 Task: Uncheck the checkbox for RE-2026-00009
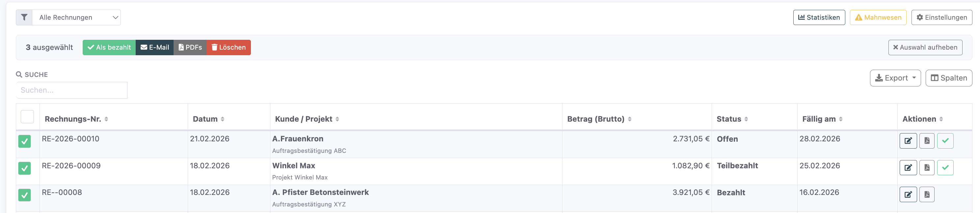pyautogui.click(x=25, y=168)
